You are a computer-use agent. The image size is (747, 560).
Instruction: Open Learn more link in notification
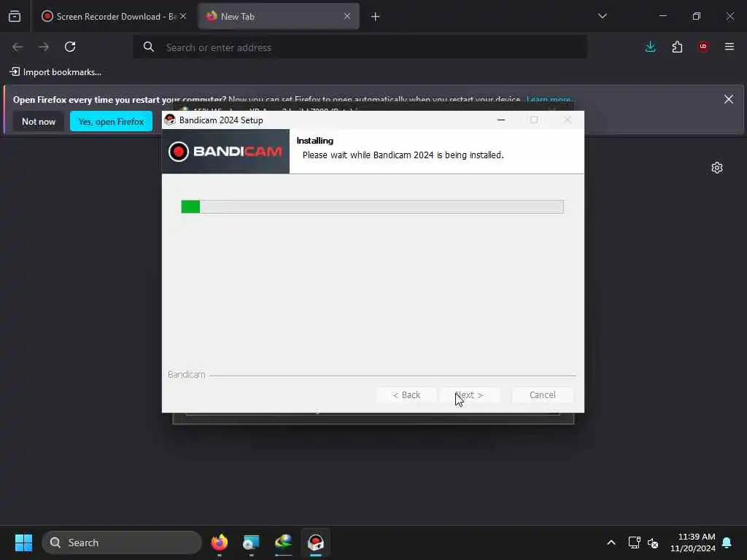coord(549,99)
